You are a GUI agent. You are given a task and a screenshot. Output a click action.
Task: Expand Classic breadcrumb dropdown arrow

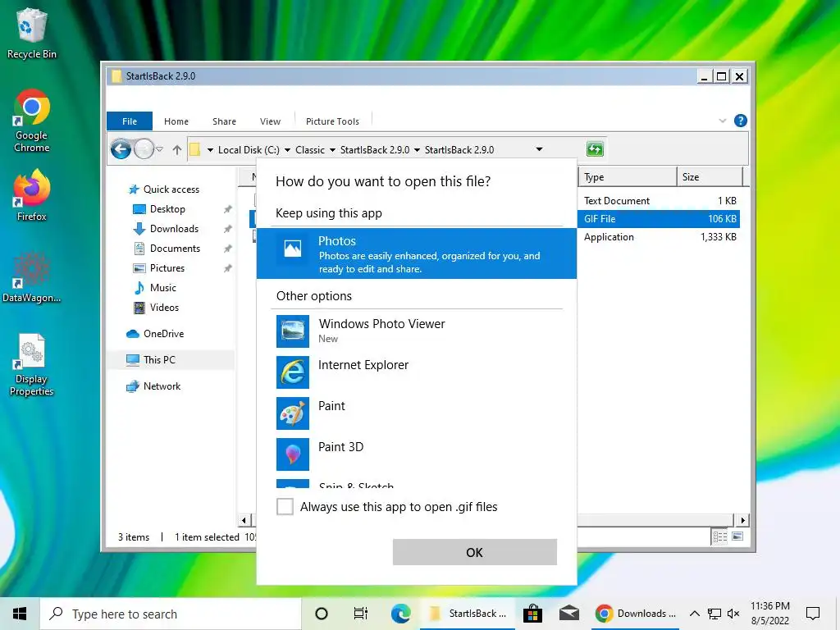point(332,150)
